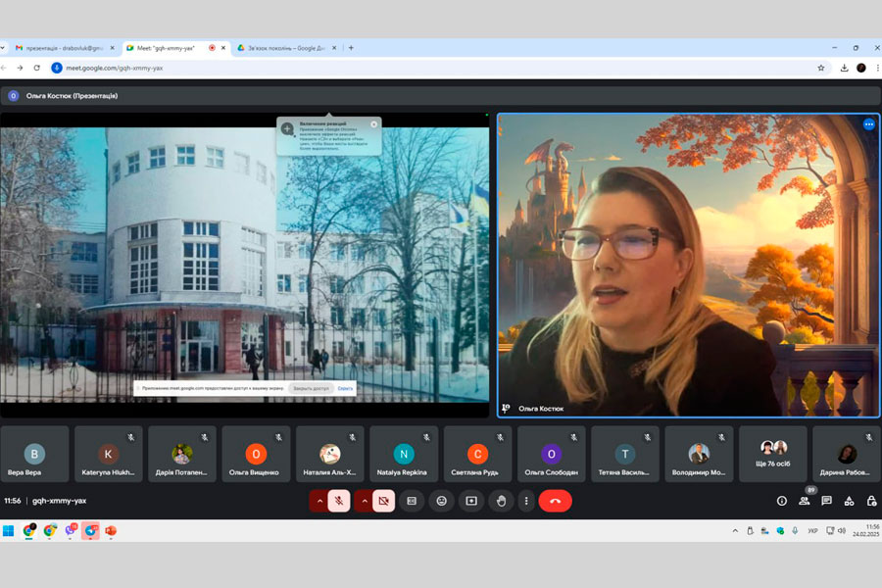Open the meeting chat panel
The image size is (882, 588).
(x=826, y=501)
